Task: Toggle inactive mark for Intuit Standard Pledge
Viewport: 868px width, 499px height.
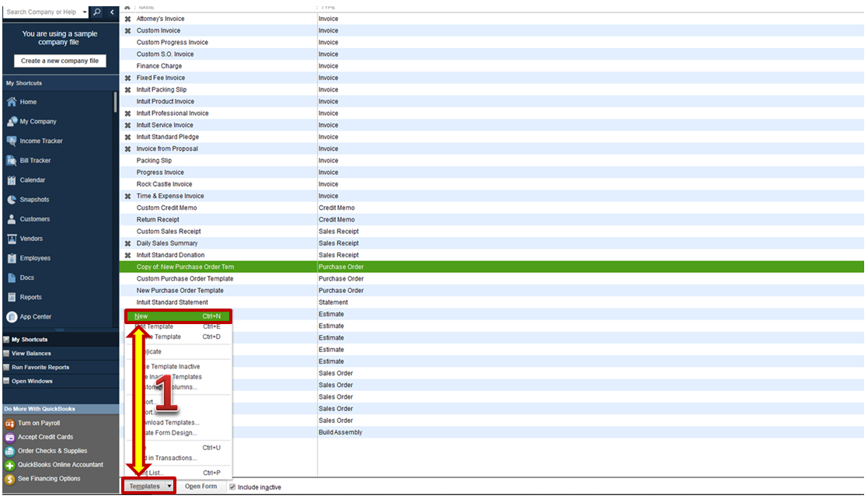Action: coord(128,138)
